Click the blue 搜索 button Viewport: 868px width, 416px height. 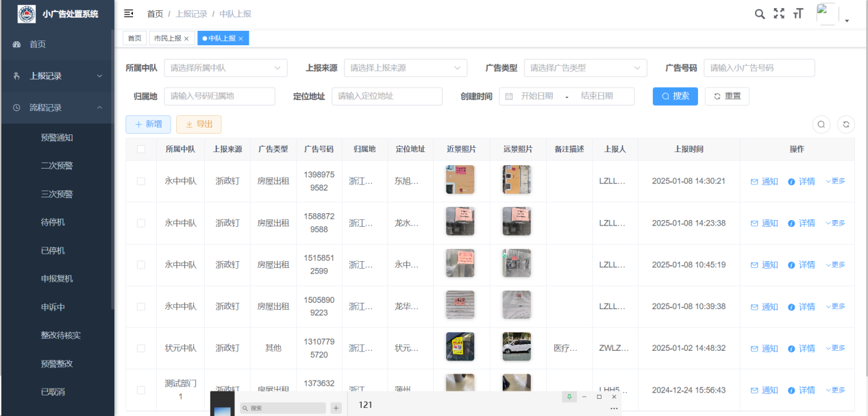675,96
